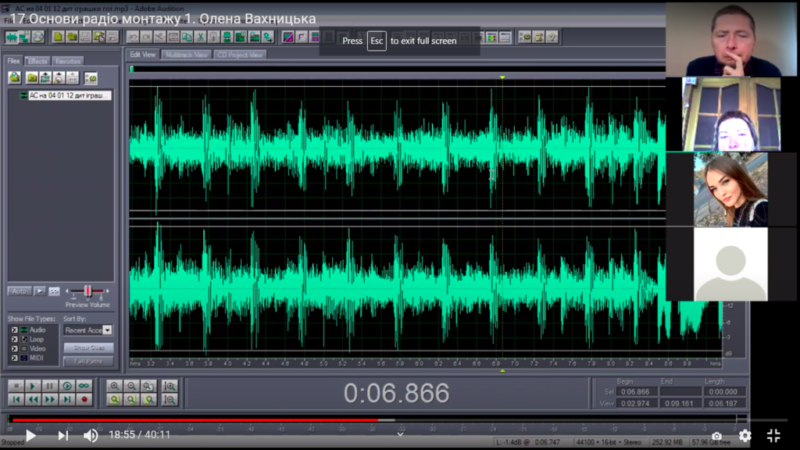Click the YouTube camera screenshot icon

[x=717, y=436]
